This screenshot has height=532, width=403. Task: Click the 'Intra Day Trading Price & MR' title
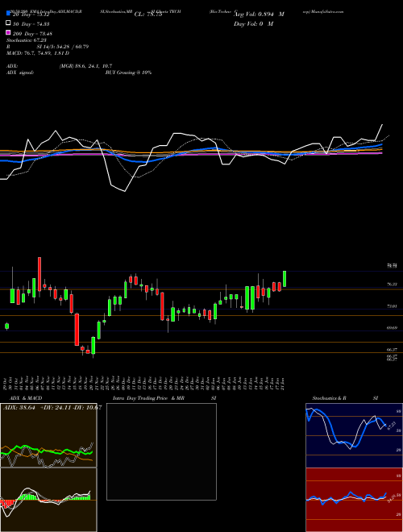click(148, 398)
